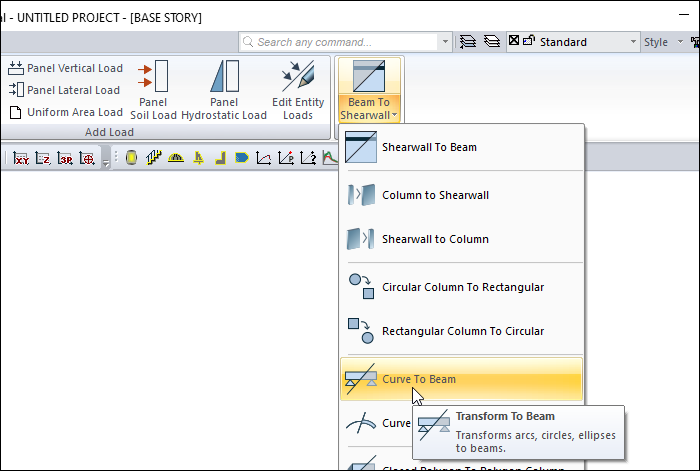Viewport: 700px width, 471px height.
Task: Focus the Search any command field
Action: [x=339, y=42]
